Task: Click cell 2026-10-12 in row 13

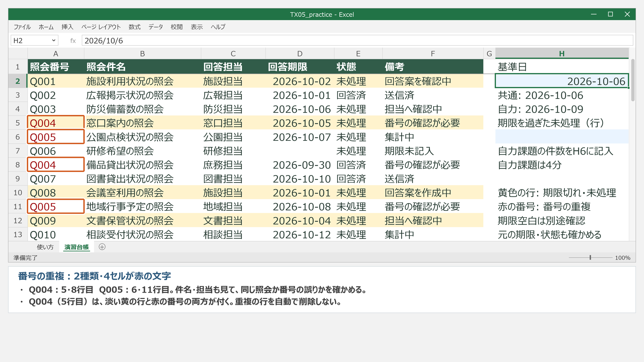Action: (x=300, y=235)
